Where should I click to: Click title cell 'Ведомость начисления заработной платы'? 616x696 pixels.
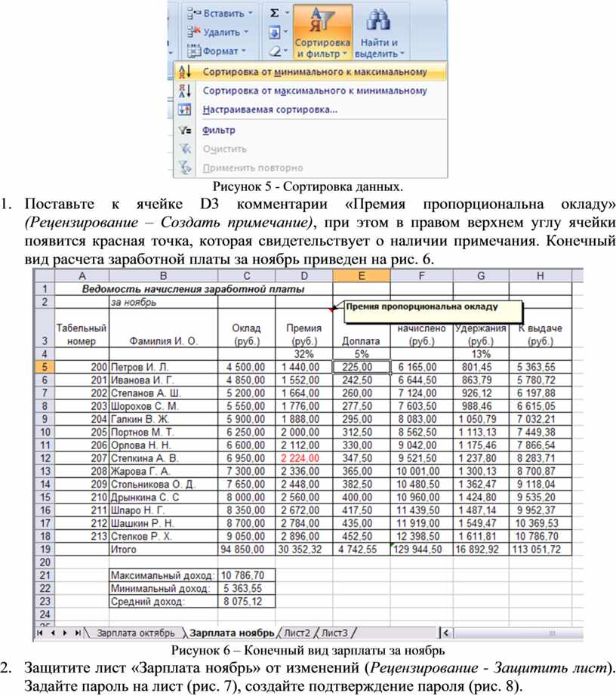coord(193,289)
